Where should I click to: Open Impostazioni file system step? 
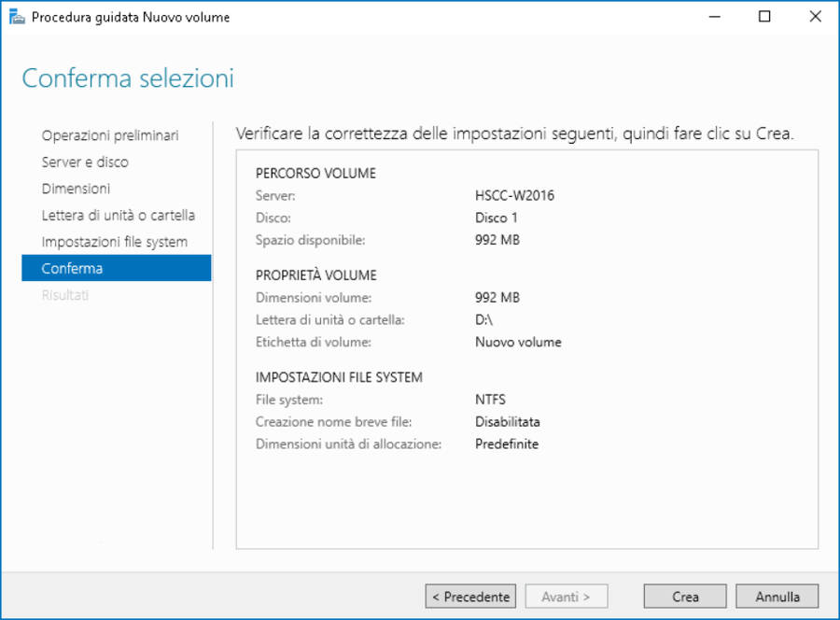114,242
